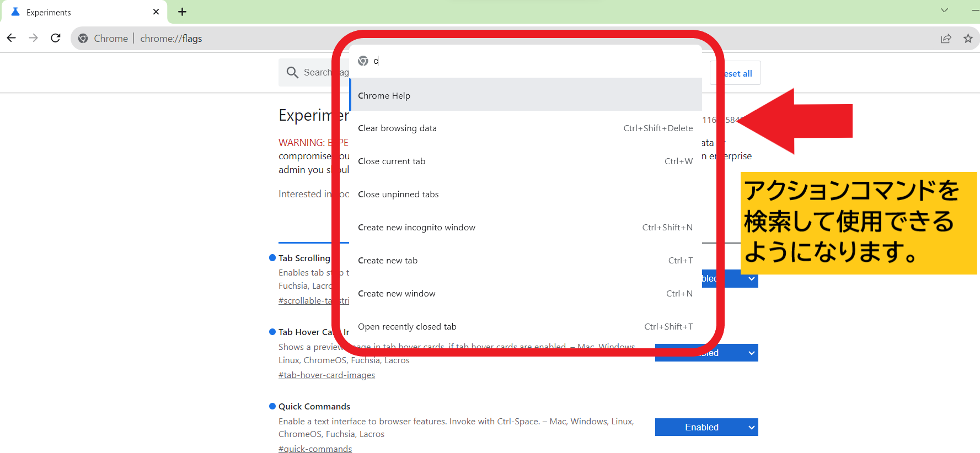Viewport: 980px width, 453px height.
Task: Open the #quick-commands anchor link
Action: 315,449
